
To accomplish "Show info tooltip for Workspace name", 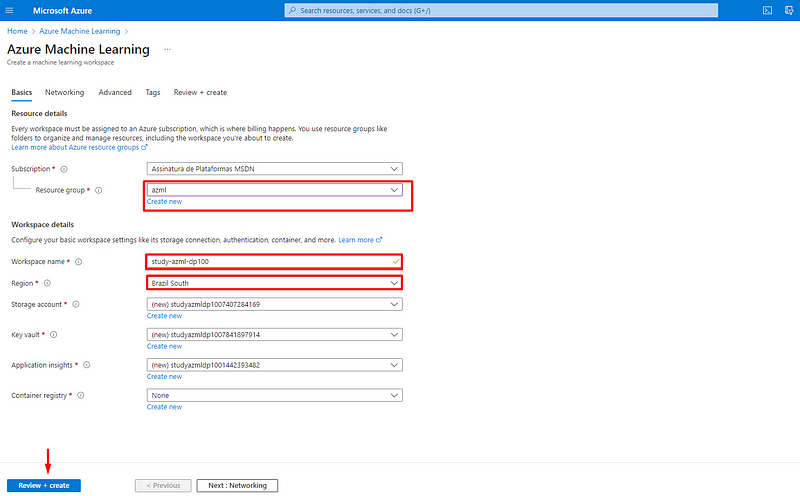I will click(x=79, y=262).
